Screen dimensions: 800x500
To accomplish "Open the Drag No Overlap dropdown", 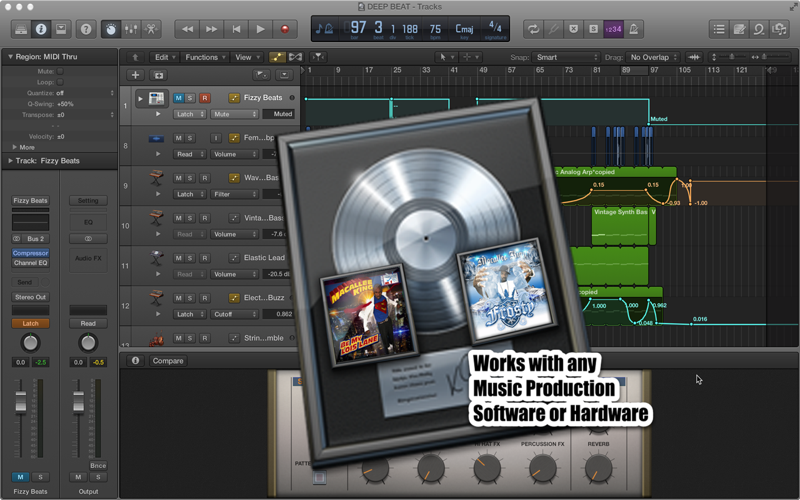I will (653, 57).
